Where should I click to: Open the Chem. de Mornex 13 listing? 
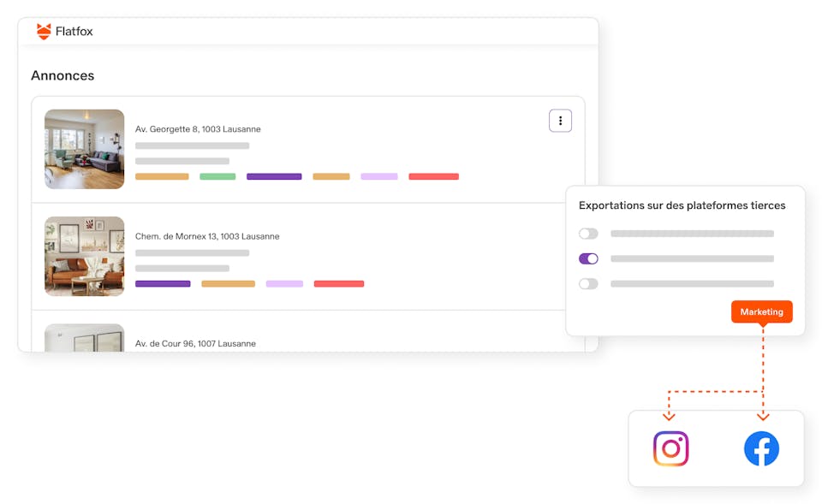[x=207, y=236]
